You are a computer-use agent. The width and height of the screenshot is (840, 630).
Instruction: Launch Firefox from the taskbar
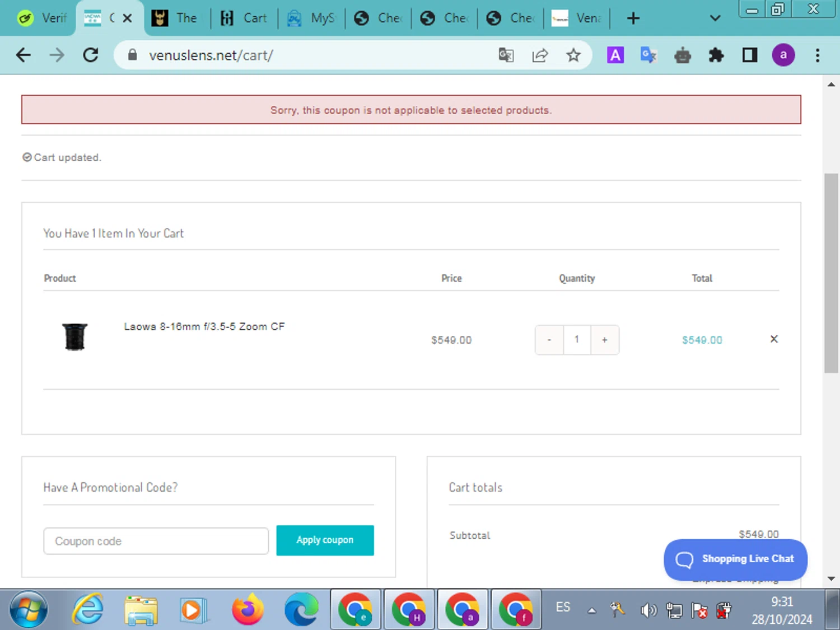point(247,609)
